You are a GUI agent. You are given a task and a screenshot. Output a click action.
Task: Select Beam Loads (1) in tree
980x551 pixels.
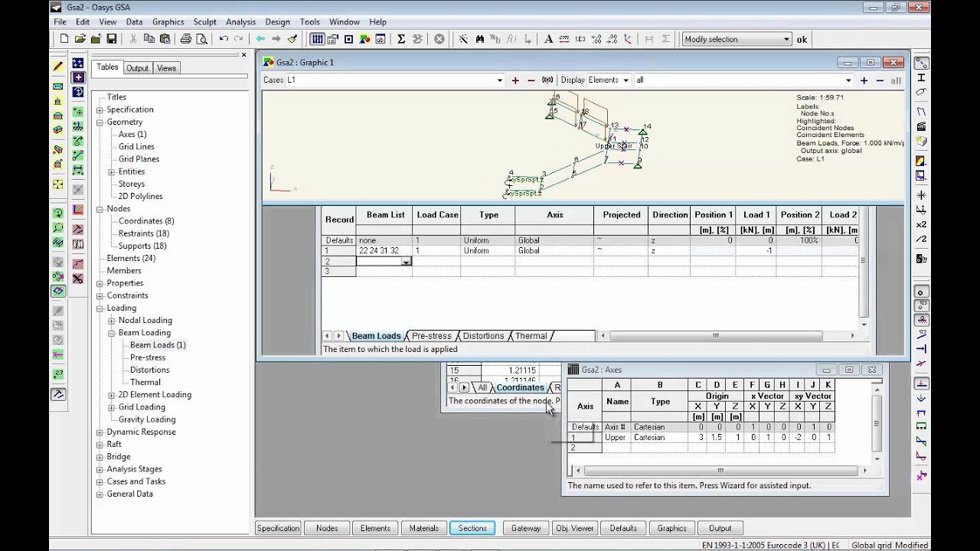tap(158, 345)
